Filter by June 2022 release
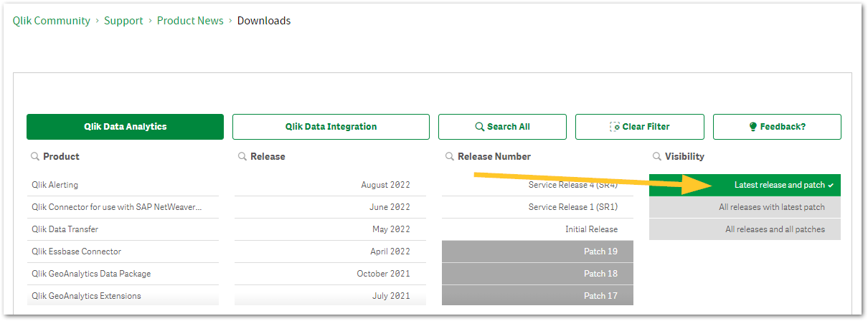This screenshot has height=321, width=868. click(330, 207)
